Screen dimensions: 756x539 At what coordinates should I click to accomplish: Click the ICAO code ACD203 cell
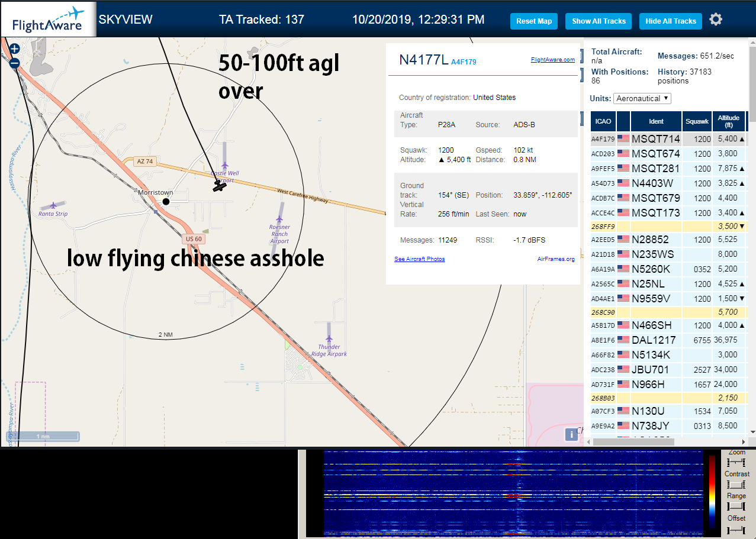pyautogui.click(x=603, y=154)
